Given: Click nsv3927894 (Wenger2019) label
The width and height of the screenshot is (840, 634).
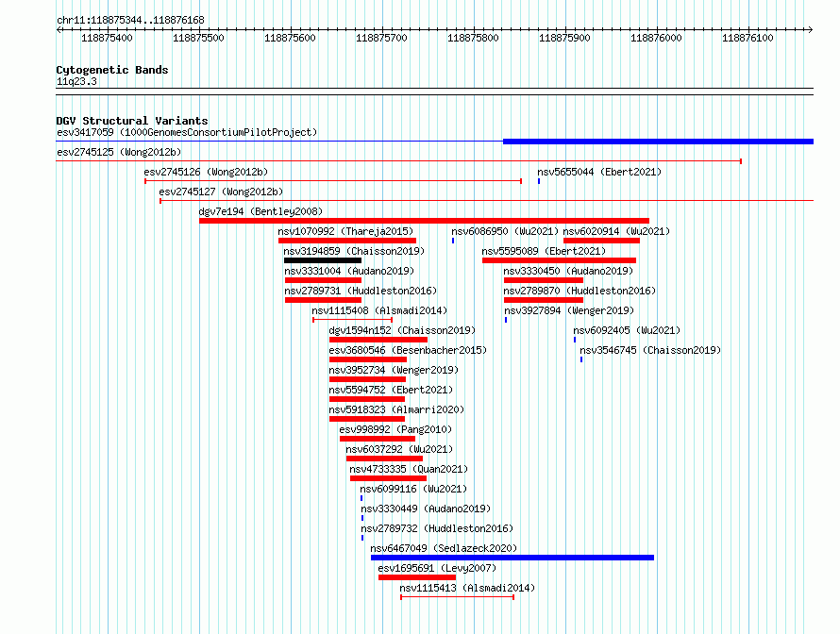Looking at the screenshot, I should tap(569, 310).
